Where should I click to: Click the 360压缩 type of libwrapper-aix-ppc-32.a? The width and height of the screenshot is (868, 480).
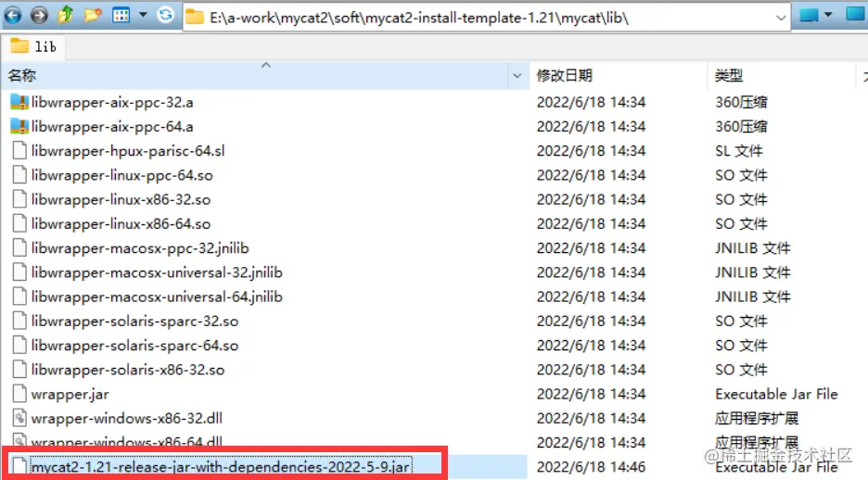(x=741, y=102)
